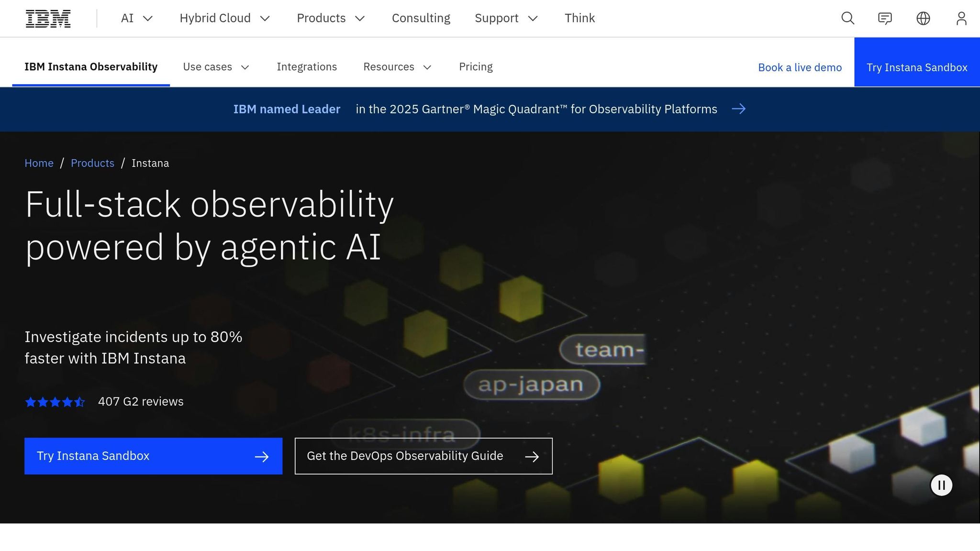Screen dimensions: 980x551
Task: Open the chat with IBM icon
Action: click(885, 19)
